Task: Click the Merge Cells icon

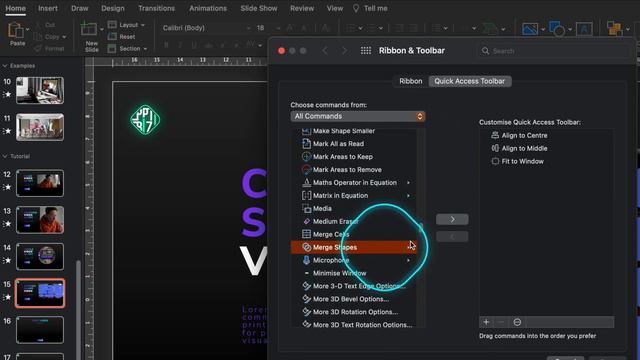Action: [306, 234]
